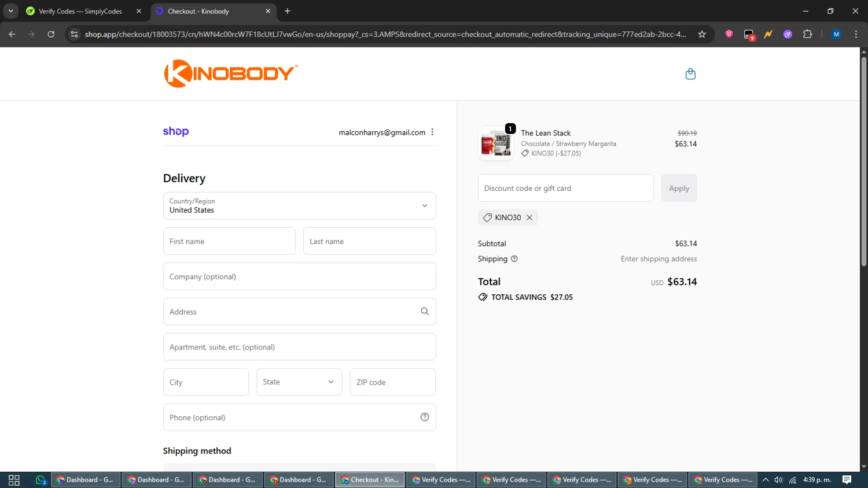Click the Discount code or gift card field
The height and width of the screenshot is (488, 868).
click(x=565, y=188)
